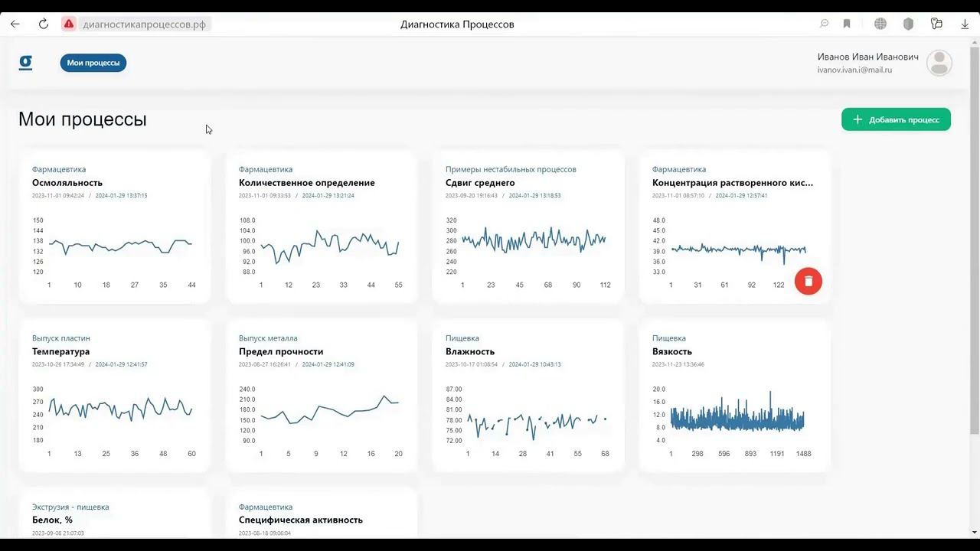Click the Экструзия - пищевка category label
Image resolution: width=980 pixels, height=551 pixels.
pyautogui.click(x=70, y=507)
